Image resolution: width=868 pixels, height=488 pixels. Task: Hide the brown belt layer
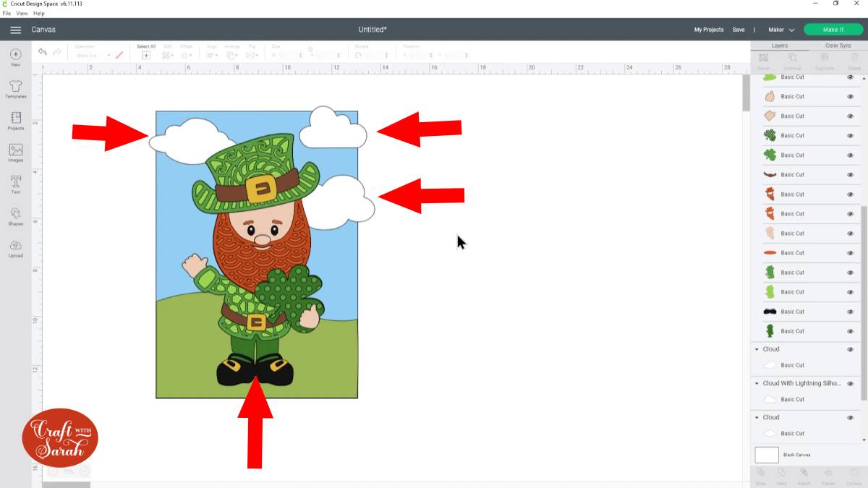[850, 174]
